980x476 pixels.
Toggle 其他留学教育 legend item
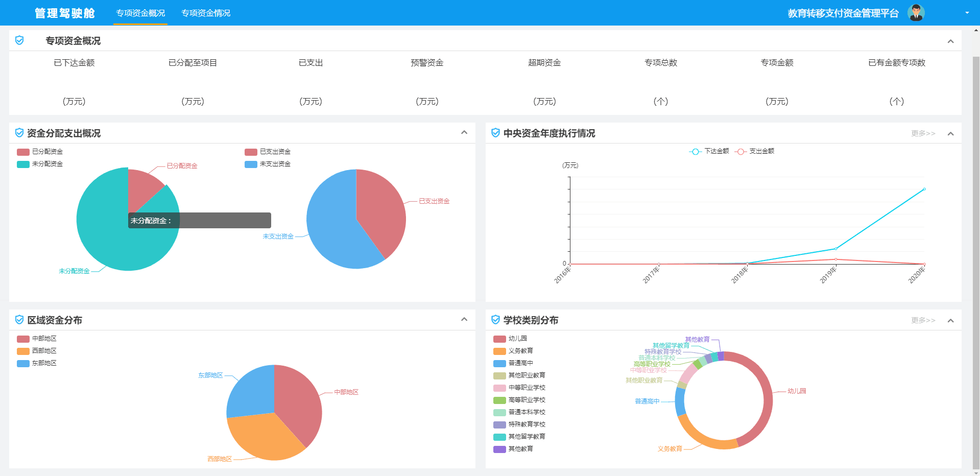519,437
